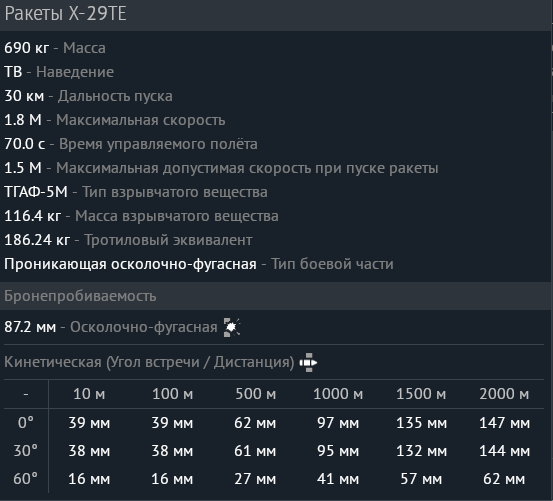The height and width of the screenshot is (501, 553).
Task: Click the 30° at 500 m cell '61 мм'
Action: [x=255, y=451]
